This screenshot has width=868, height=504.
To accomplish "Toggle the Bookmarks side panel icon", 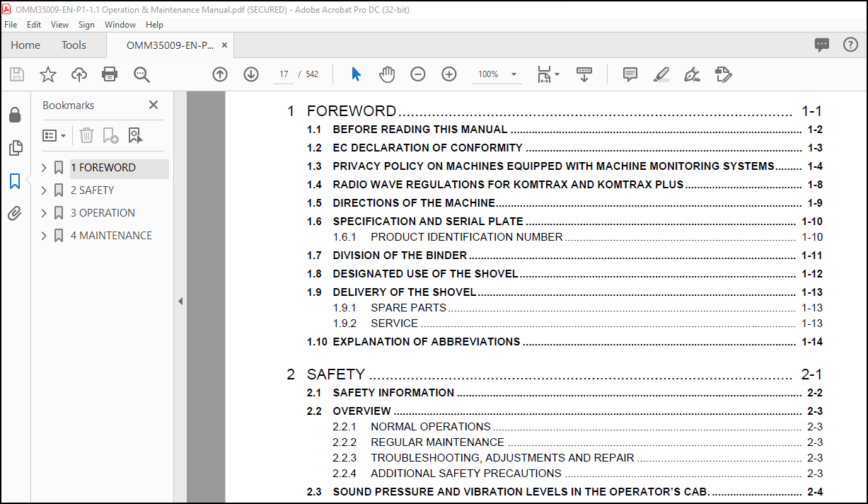I will pyautogui.click(x=15, y=181).
